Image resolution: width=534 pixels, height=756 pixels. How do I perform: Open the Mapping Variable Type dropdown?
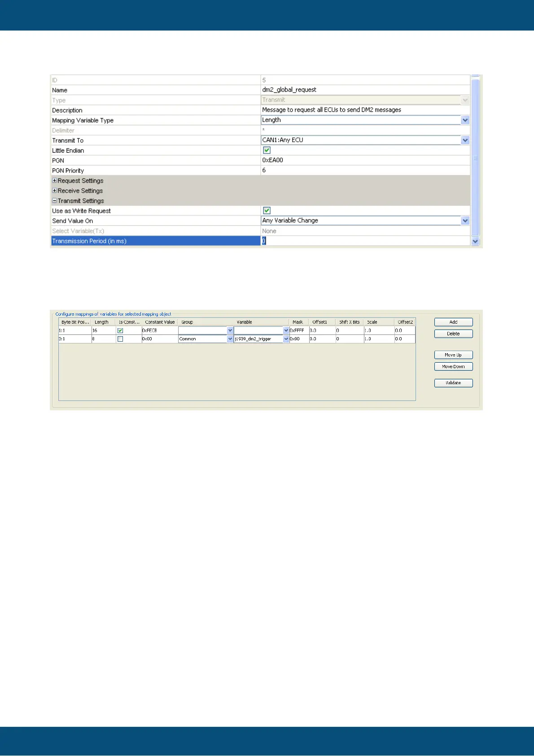point(465,120)
